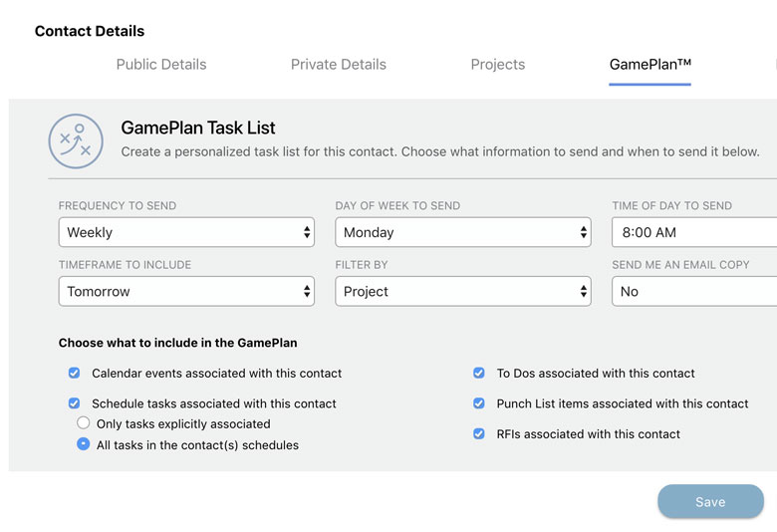
Task: Select Only tasks explicitly associated radio
Action: point(84,423)
